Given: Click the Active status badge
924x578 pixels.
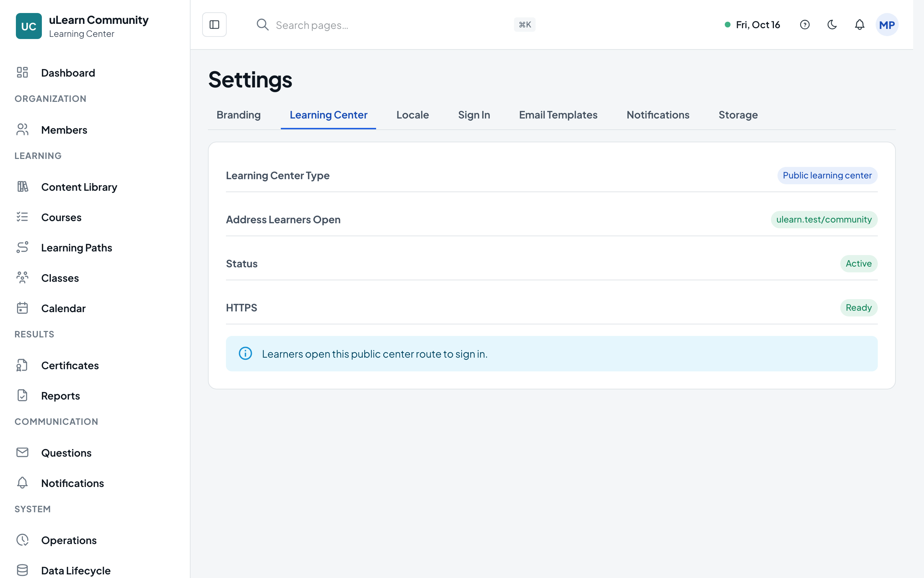Looking at the screenshot, I should pyautogui.click(x=858, y=264).
